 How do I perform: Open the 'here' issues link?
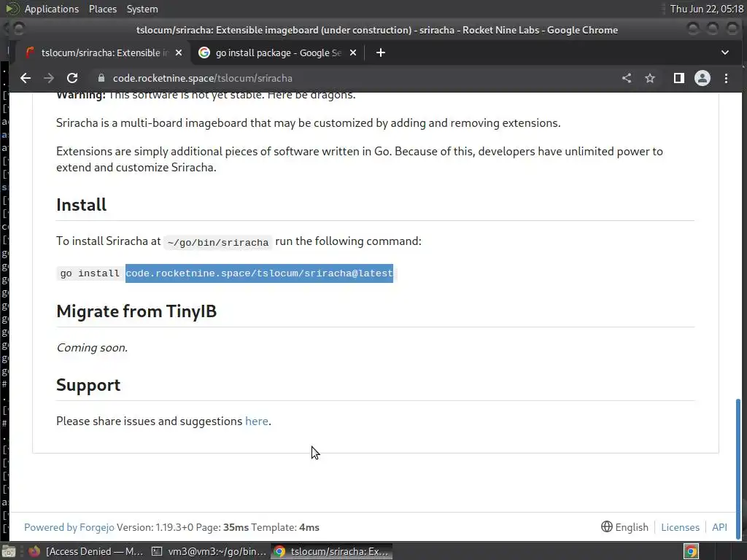[x=256, y=421]
